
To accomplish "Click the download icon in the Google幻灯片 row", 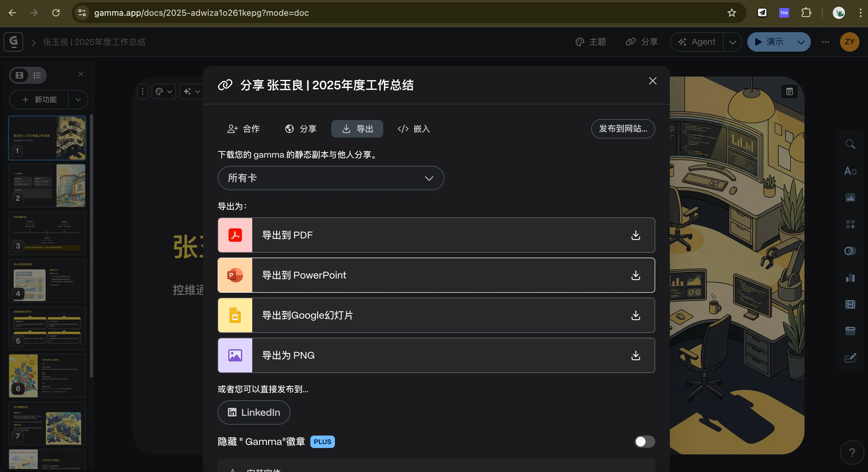I will pyautogui.click(x=635, y=315).
